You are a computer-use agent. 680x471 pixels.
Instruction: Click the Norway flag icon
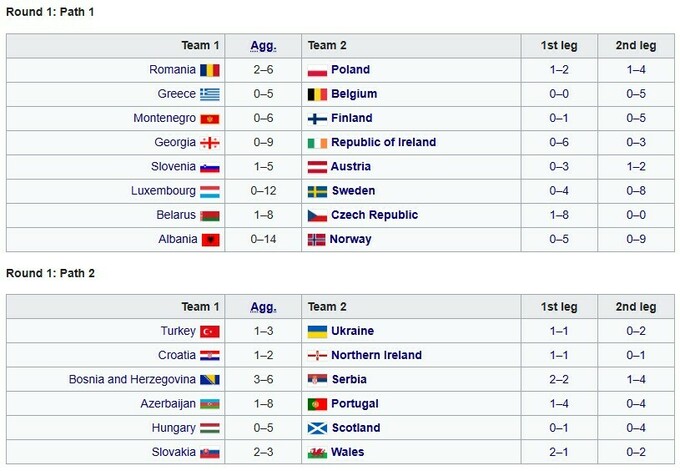pos(317,239)
